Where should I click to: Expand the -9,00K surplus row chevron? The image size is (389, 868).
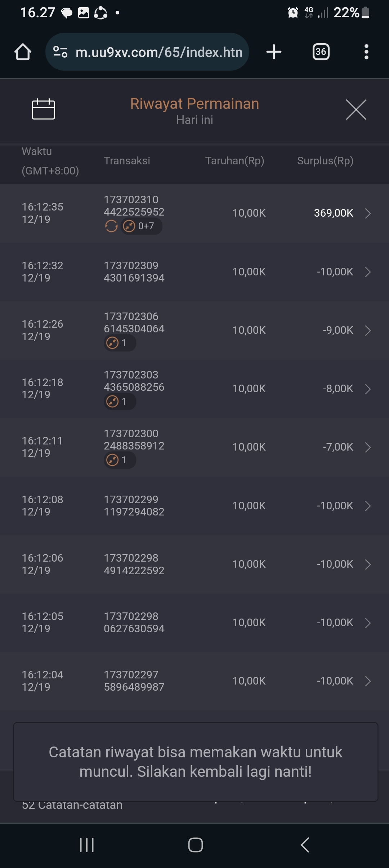coord(368,330)
